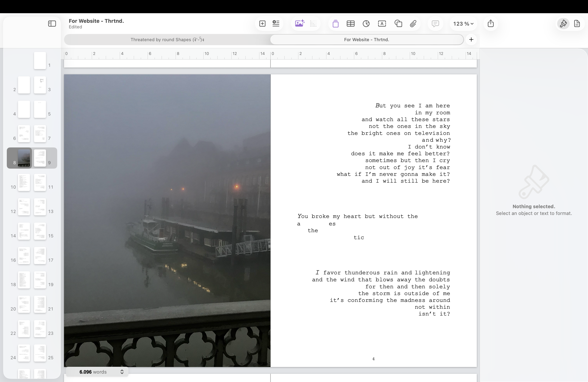Click line 'I favor thunderous rain and lightening'

click(x=383, y=273)
